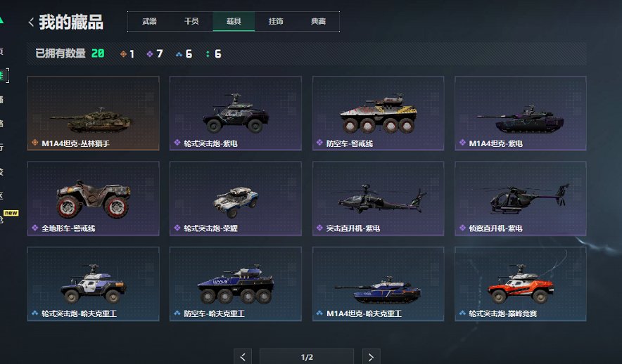Choose the 轮式突击炮-巅峰竞赛 orange vehicle card
This screenshot has width=622, height=364.
[x=521, y=284]
